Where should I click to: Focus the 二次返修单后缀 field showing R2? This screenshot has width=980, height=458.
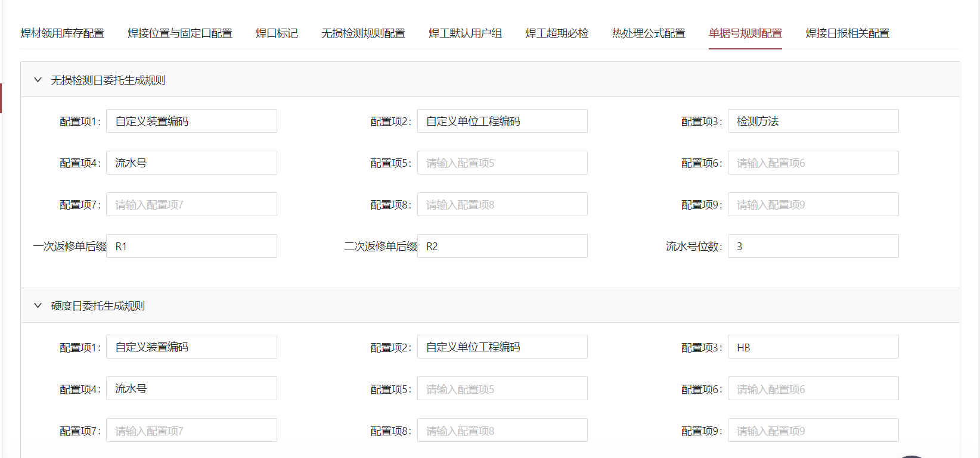tap(503, 246)
